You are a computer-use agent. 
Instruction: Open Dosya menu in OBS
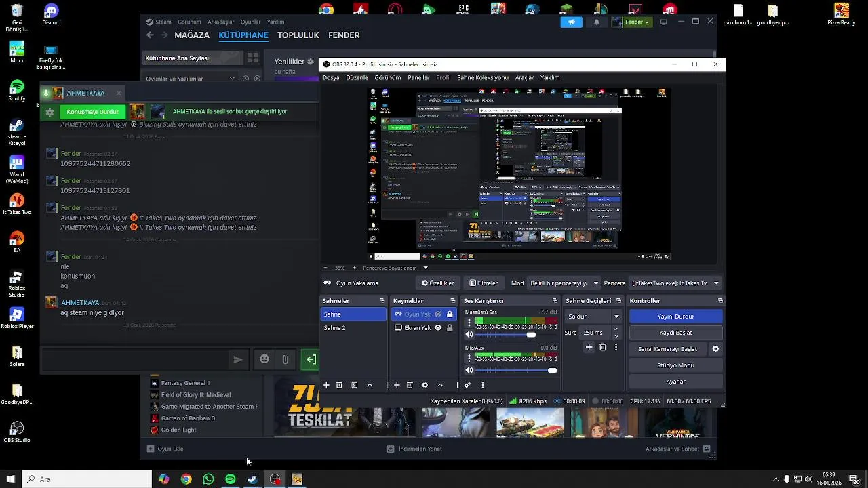coord(331,77)
